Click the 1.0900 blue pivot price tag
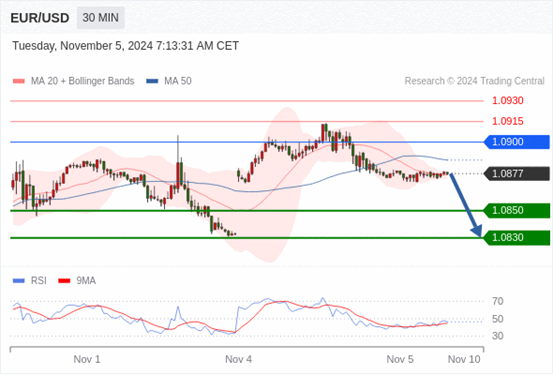The height and width of the screenshot is (375, 553). tap(517, 142)
